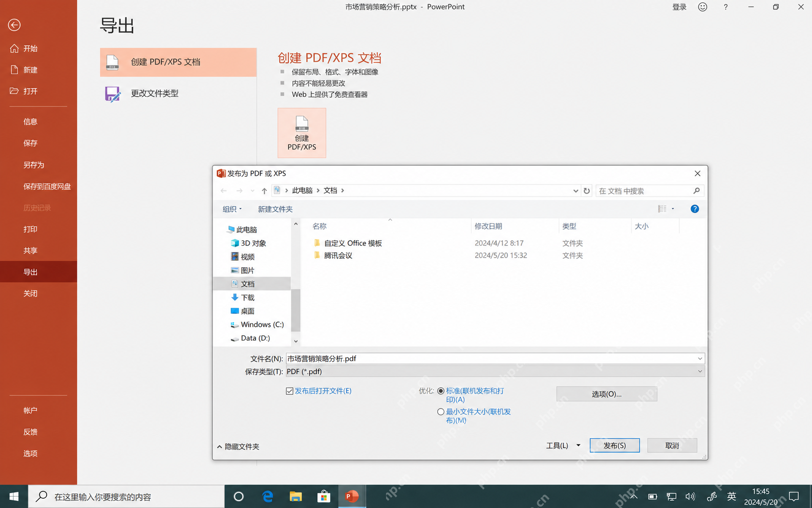Open the 另存为 backstage tab
This screenshot has height=508, width=812.
tap(38, 165)
